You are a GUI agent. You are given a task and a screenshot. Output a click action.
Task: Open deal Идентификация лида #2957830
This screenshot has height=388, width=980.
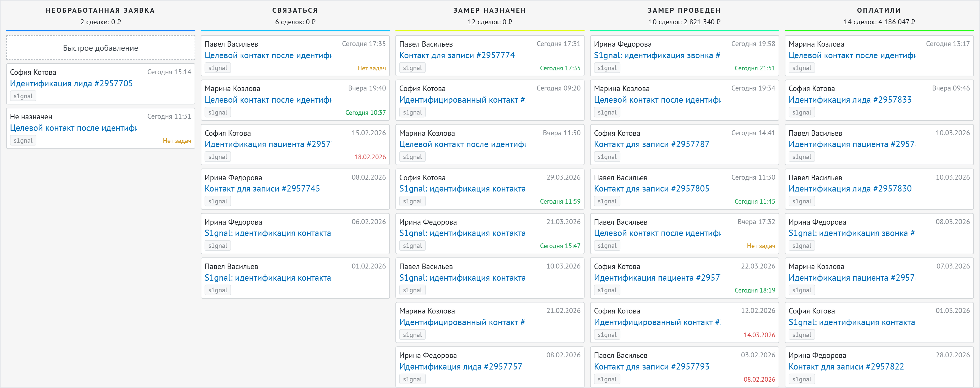click(x=850, y=189)
